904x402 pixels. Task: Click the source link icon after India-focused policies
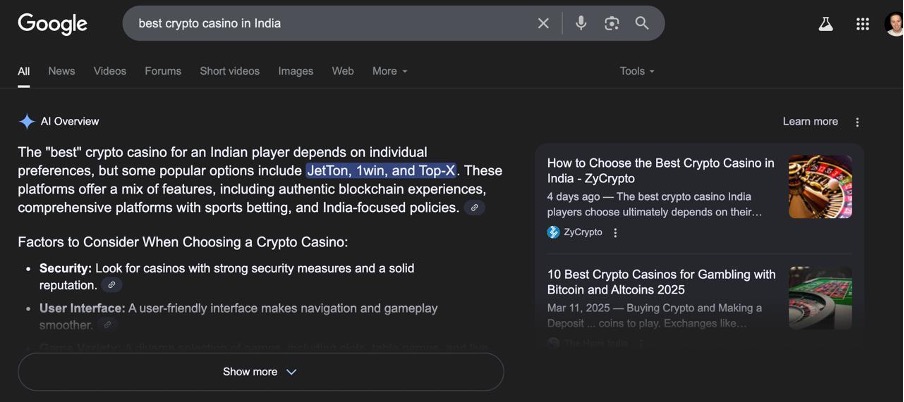tap(475, 208)
